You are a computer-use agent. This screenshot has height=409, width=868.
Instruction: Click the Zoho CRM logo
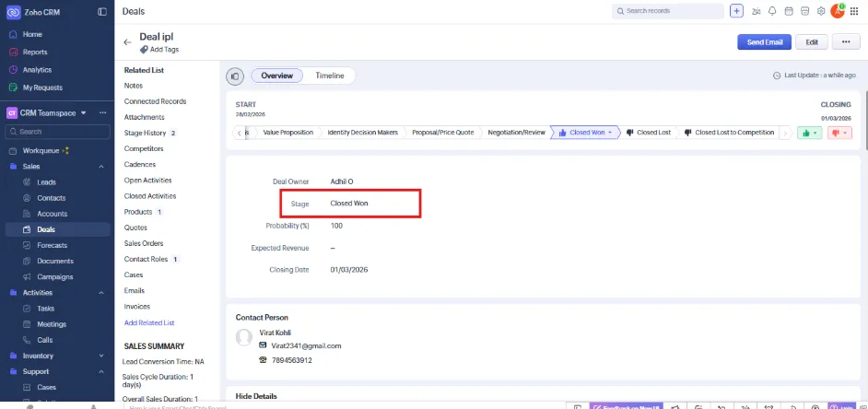click(14, 12)
